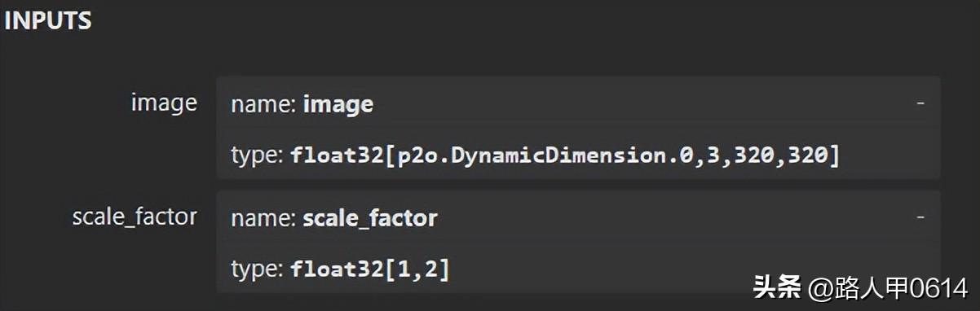Click empty space in the image name row
Image resolution: width=980 pixels, height=311 pixels.
pos(644,104)
